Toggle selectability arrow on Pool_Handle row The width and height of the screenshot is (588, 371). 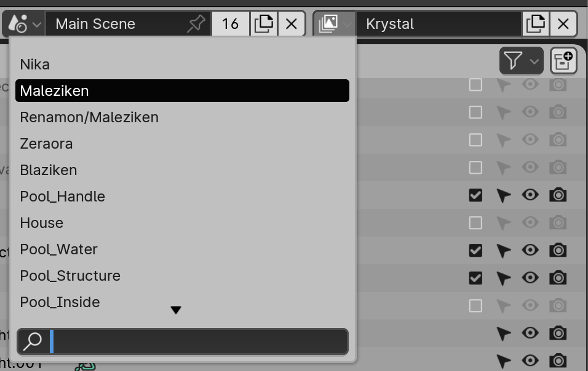click(x=504, y=195)
